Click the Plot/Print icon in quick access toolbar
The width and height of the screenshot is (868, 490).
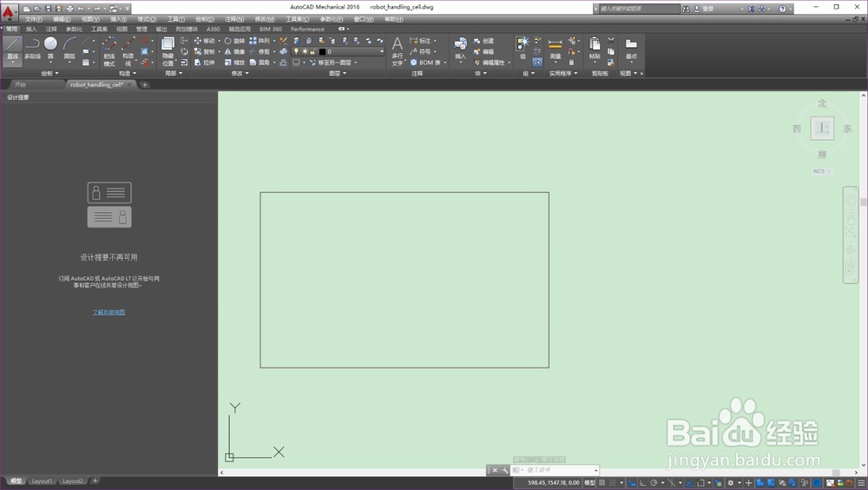click(x=69, y=9)
